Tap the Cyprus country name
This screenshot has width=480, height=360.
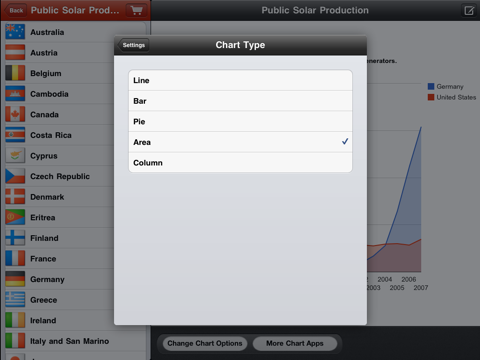(x=44, y=156)
